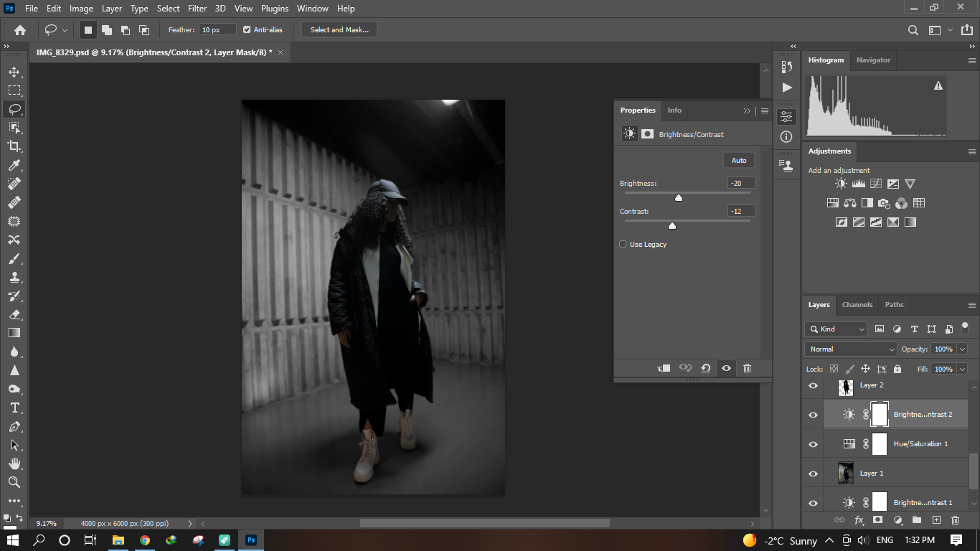Add a Vibrance adjustment

click(910, 184)
